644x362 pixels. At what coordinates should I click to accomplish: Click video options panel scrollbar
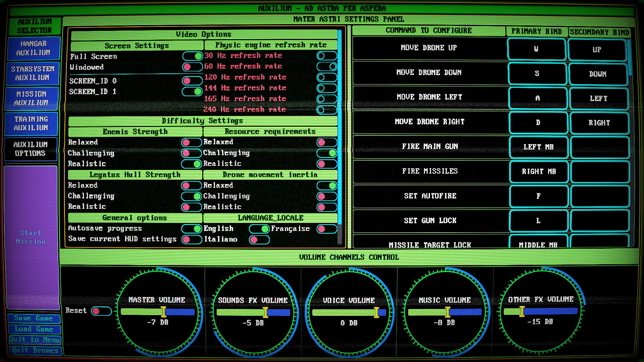339,134
